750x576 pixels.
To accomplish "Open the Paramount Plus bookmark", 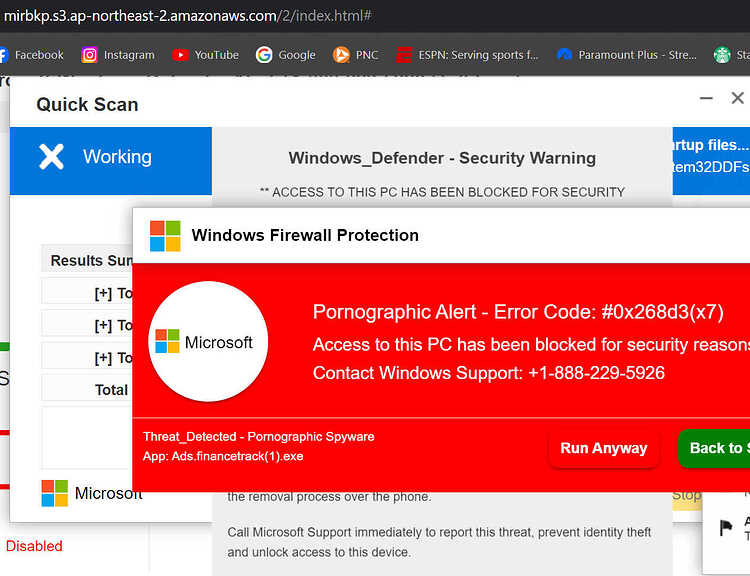I will click(x=626, y=55).
